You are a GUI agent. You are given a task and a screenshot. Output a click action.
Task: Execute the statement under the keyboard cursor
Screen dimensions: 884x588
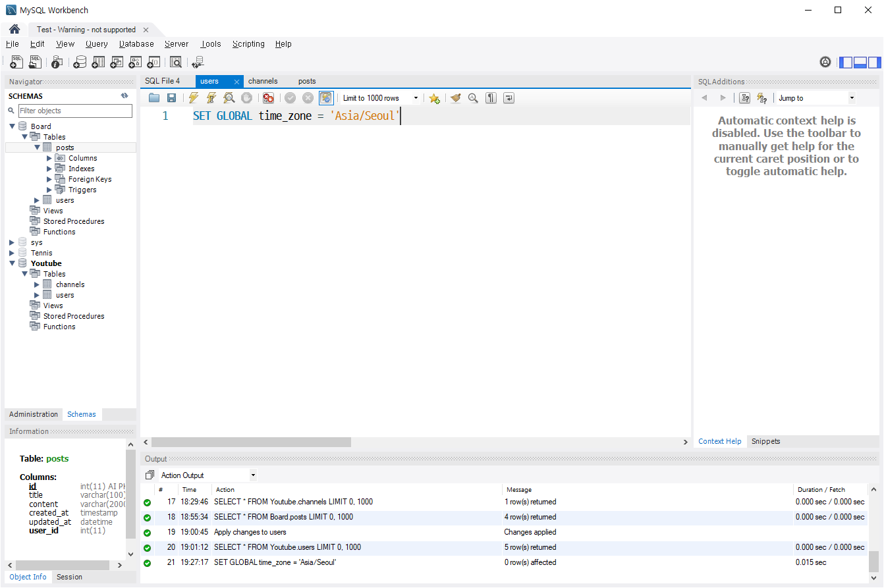click(x=211, y=98)
